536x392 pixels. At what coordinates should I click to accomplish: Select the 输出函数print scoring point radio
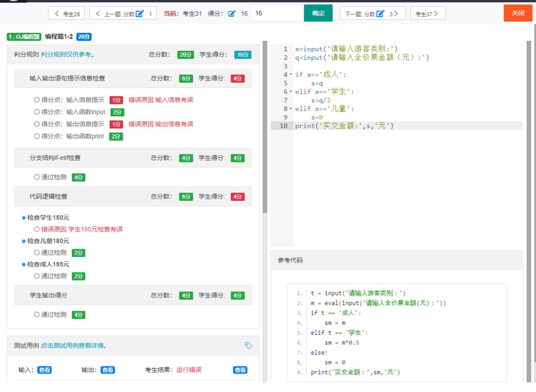tap(36, 136)
